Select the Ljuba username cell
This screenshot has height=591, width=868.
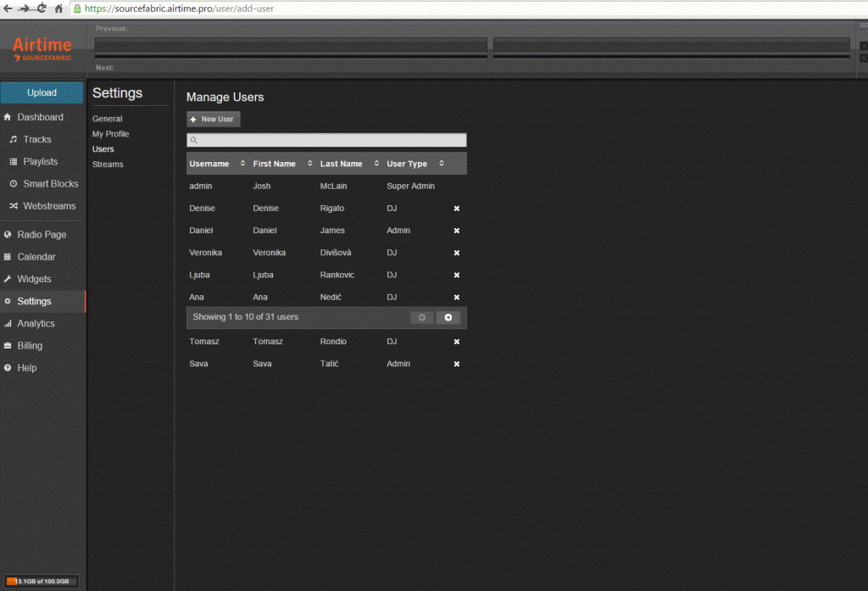point(199,275)
